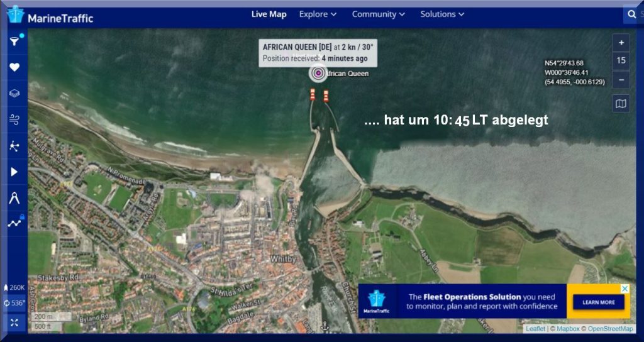Switch to the Live Map tab
Image resolution: width=644 pixels, height=342 pixels.
pyautogui.click(x=269, y=14)
